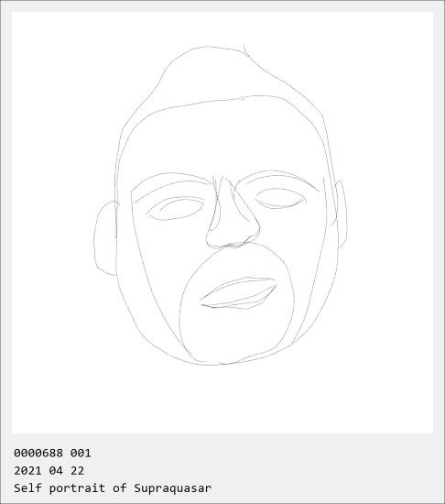Viewport: 445px width, 504px height.
Task: Click the large ear on the left side
Action: [105, 238]
